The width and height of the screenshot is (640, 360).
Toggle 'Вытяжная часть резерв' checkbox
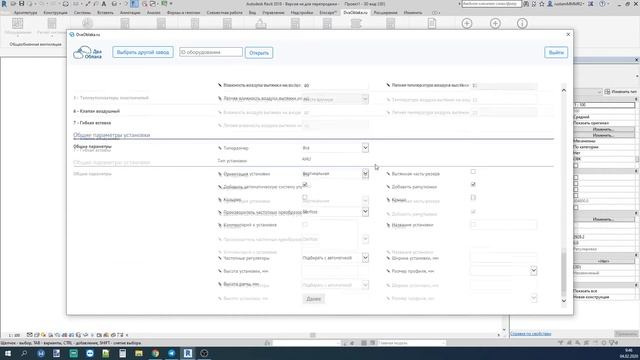473,171
